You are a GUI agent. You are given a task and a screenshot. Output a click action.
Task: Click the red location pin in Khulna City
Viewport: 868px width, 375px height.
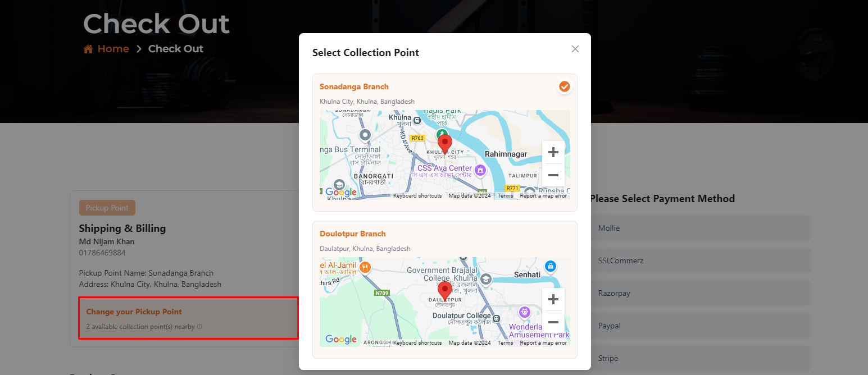pyautogui.click(x=445, y=144)
